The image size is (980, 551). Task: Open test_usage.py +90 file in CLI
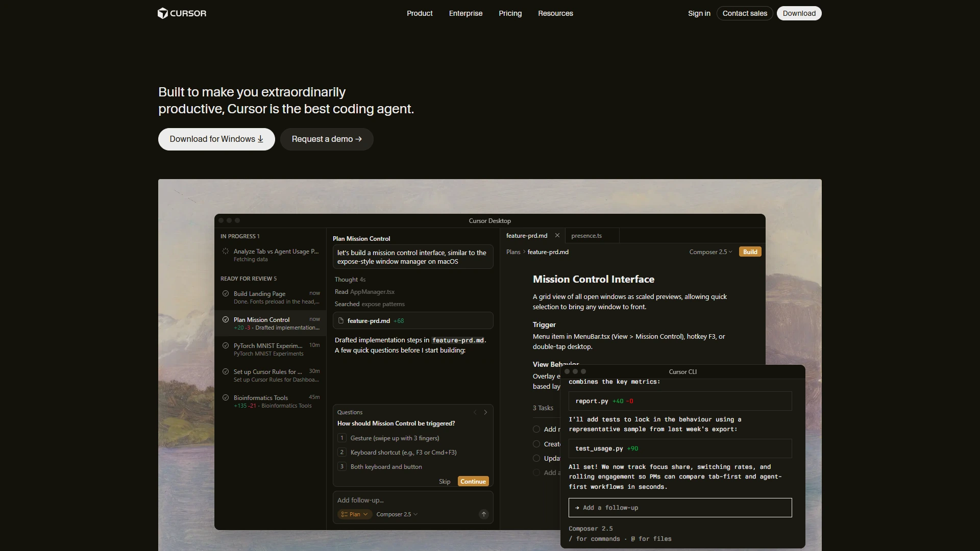pos(680,449)
